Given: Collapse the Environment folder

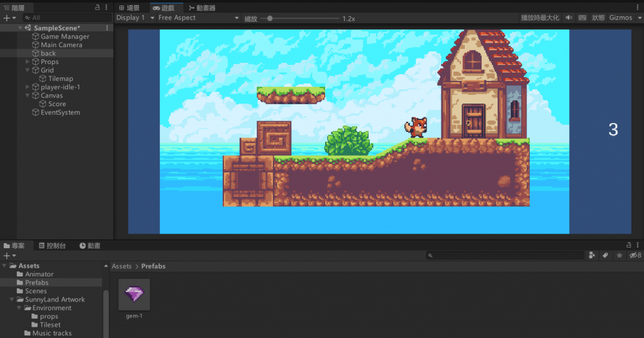Looking at the screenshot, I should click(19, 308).
